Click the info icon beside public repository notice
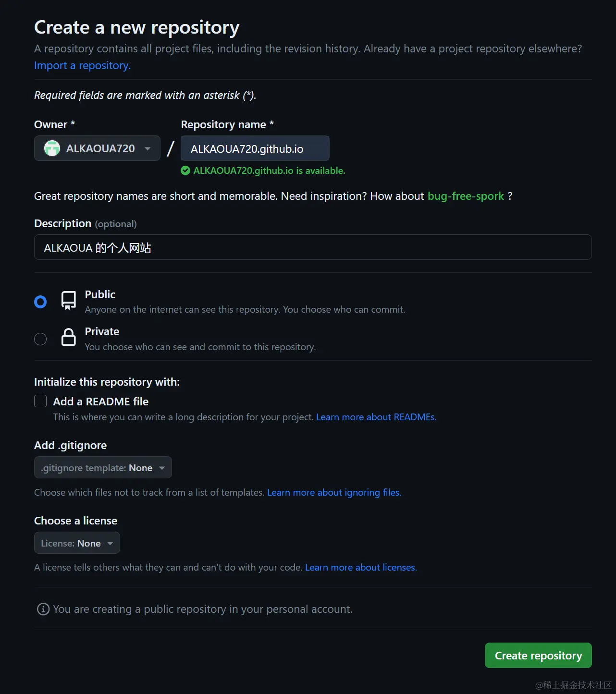The image size is (616, 694). point(43,609)
